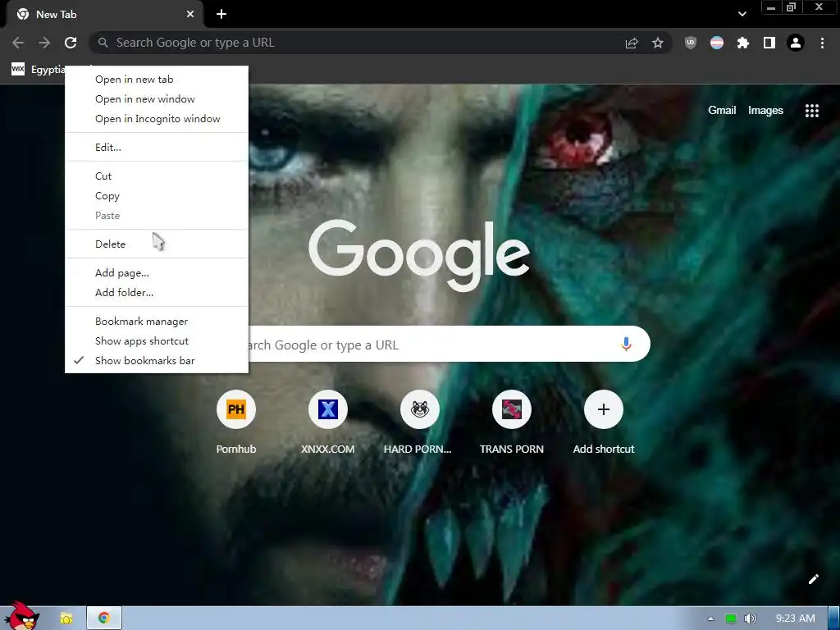Choose Open in Incognito window
The height and width of the screenshot is (630, 840).
(x=157, y=119)
